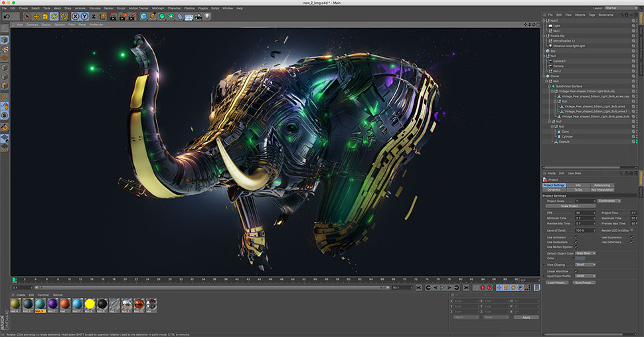Click the Undo arrow icon
Image resolution: width=644 pixels, height=337 pixels.
click(5, 17)
